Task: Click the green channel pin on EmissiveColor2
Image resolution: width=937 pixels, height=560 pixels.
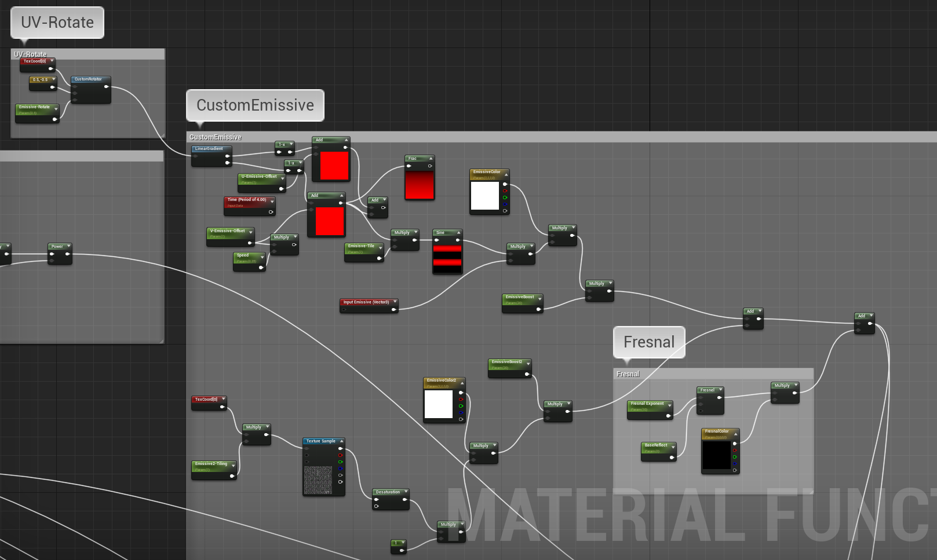Action: 461,406
